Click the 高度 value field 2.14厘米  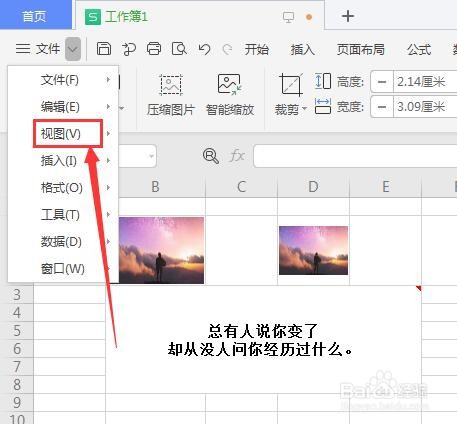pos(425,81)
